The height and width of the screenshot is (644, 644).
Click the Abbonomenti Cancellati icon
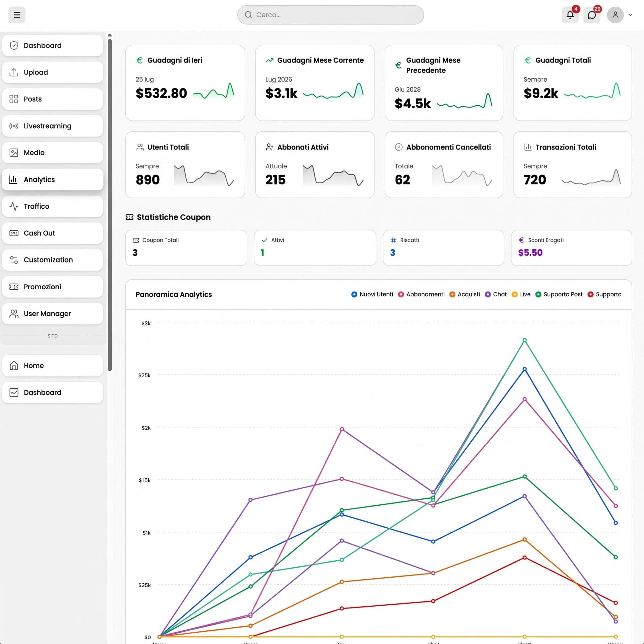(x=399, y=147)
